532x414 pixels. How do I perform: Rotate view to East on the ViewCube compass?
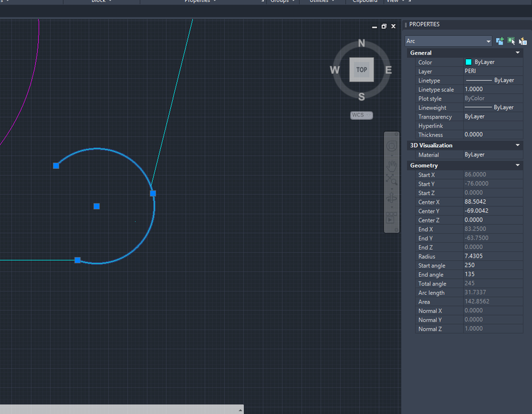coord(388,70)
